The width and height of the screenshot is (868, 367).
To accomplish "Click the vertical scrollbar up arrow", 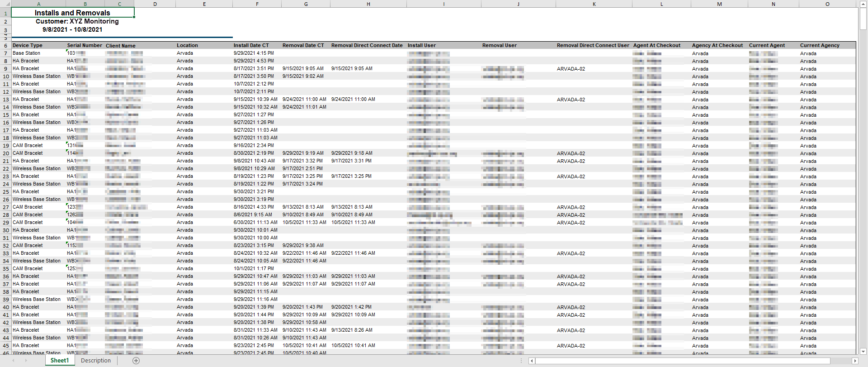I will tap(863, 4).
